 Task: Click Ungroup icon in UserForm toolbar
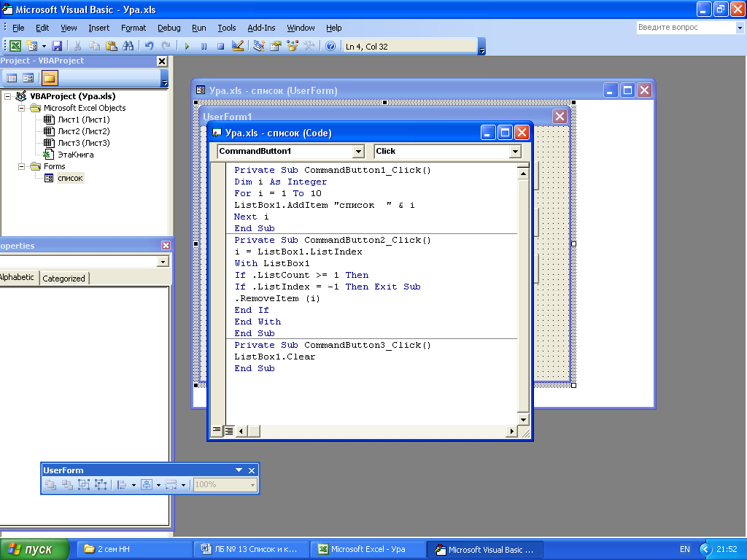pos(101,485)
